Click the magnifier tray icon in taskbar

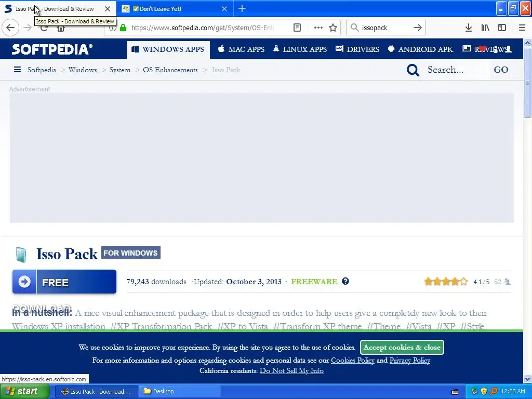point(494,391)
